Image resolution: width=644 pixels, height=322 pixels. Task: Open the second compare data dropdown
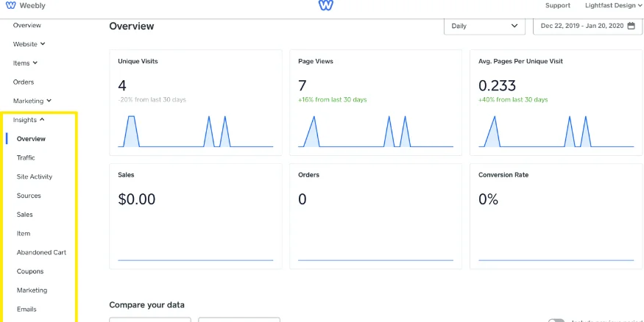pos(239,320)
